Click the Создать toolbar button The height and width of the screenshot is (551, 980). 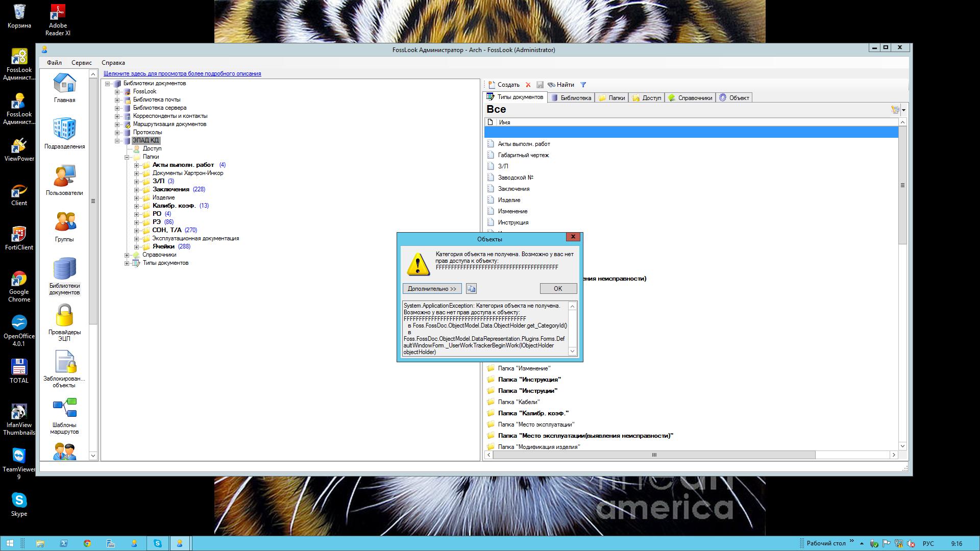pos(504,85)
